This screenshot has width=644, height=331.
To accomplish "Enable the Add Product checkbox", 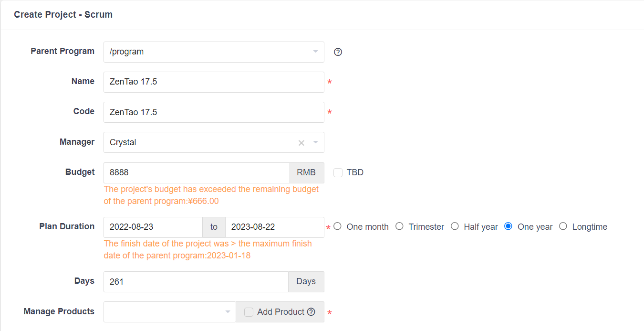I will (249, 312).
